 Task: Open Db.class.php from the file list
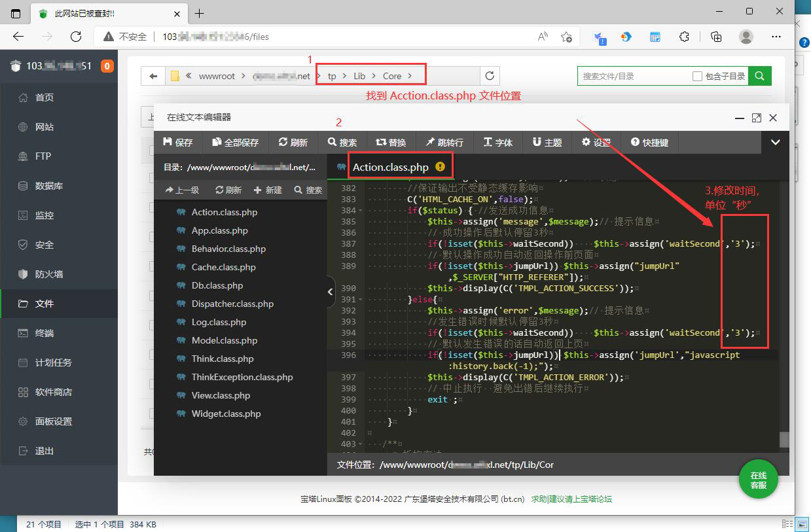coord(217,285)
